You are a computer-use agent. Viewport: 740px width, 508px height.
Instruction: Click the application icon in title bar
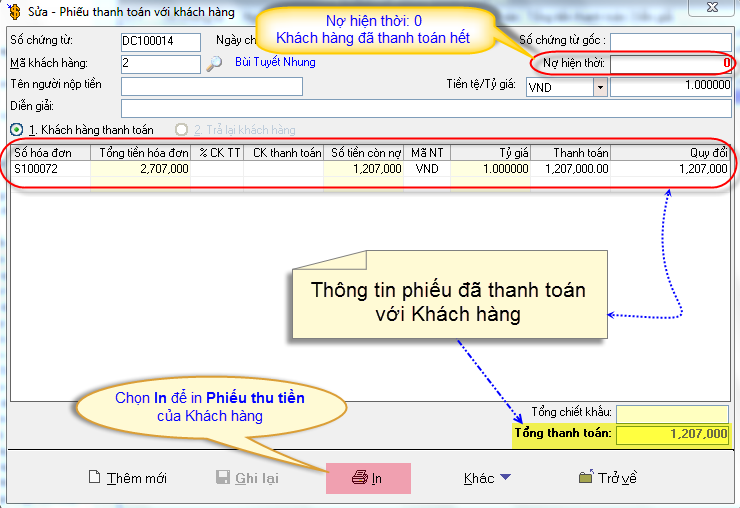point(12,12)
